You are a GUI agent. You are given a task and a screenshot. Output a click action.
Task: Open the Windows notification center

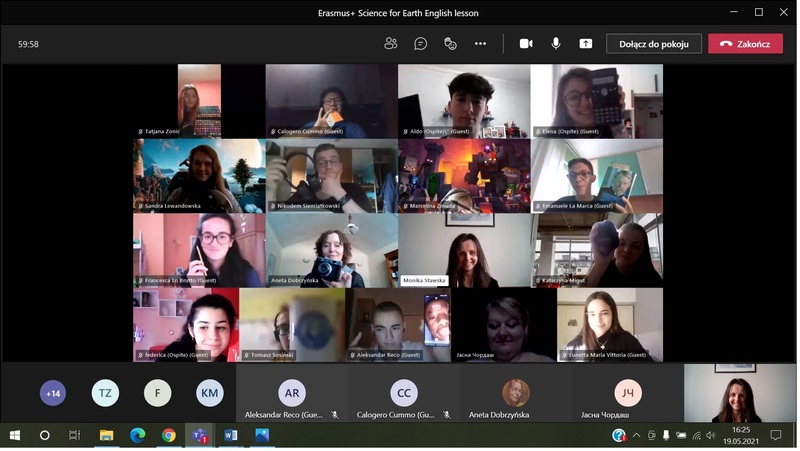[x=775, y=436]
